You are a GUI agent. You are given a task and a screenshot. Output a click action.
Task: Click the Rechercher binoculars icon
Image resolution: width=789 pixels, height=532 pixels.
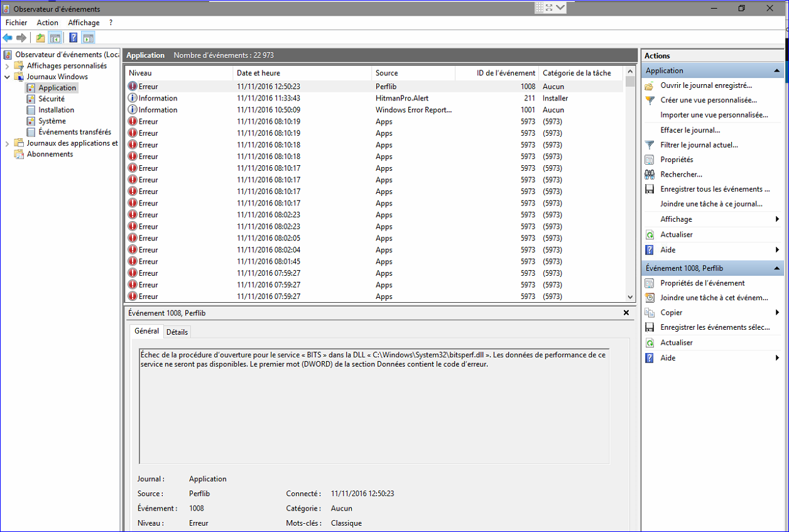click(x=650, y=175)
